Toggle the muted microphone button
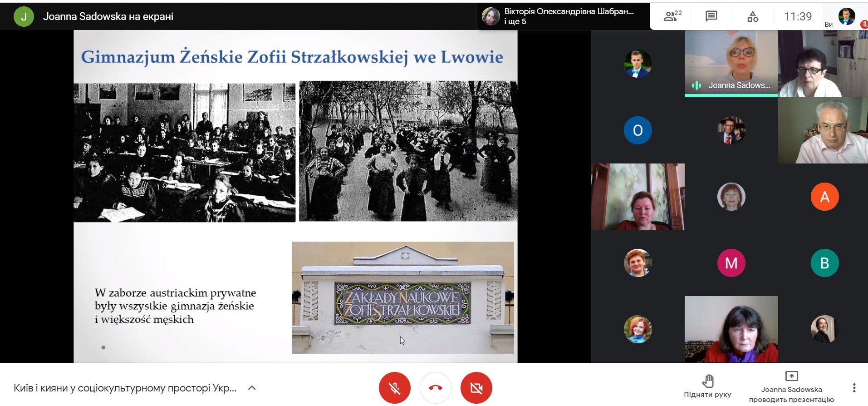This screenshot has width=868, height=406. 394,388
